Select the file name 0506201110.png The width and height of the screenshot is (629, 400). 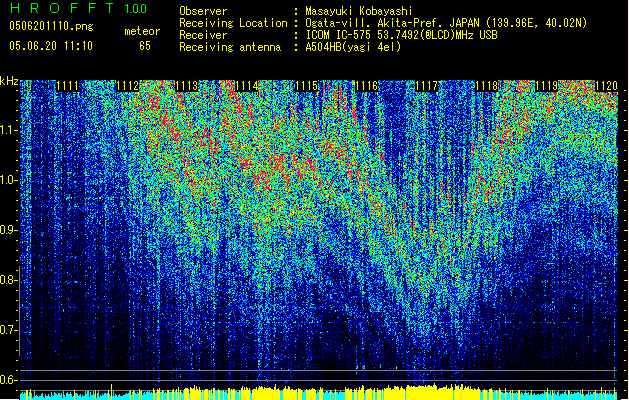(x=51, y=26)
